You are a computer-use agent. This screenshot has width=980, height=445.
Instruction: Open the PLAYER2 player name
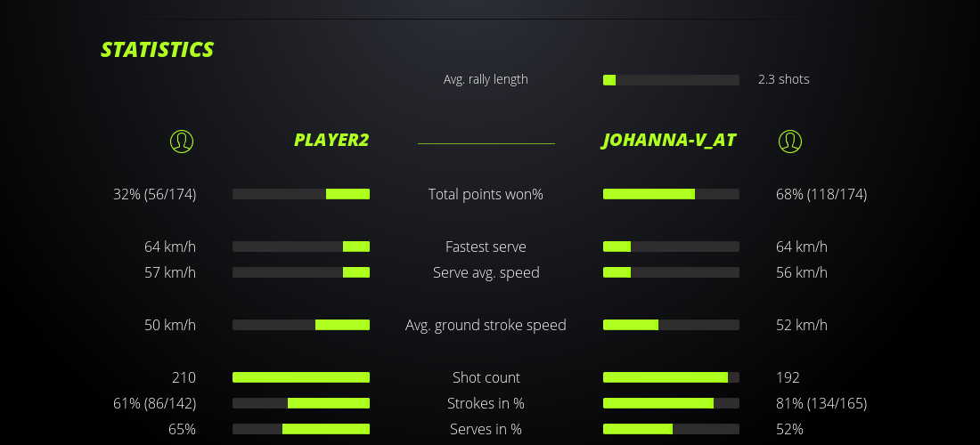coord(331,140)
